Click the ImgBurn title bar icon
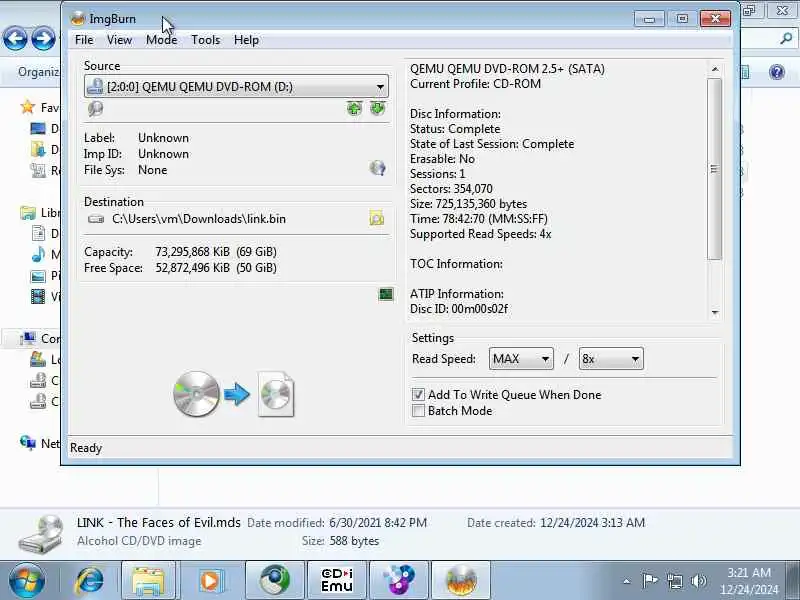This screenshot has width=800, height=600. 78,19
